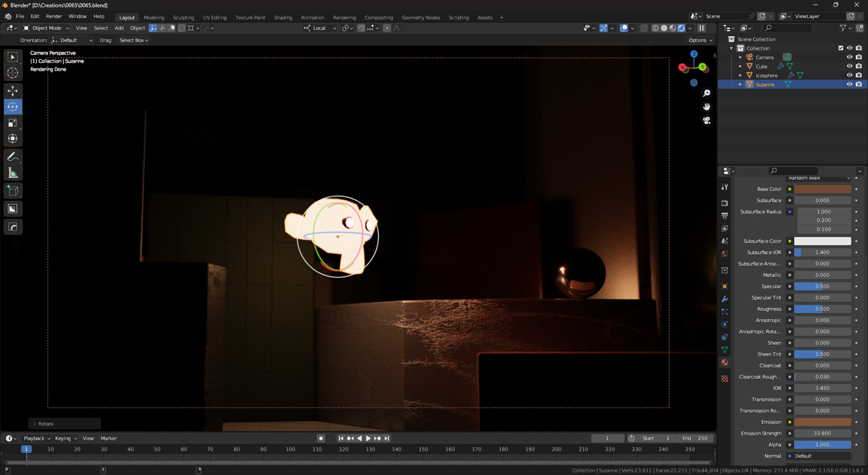The width and height of the screenshot is (868, 475).
Task: Expand the Icosphere tree item
Action: point(740,76)
